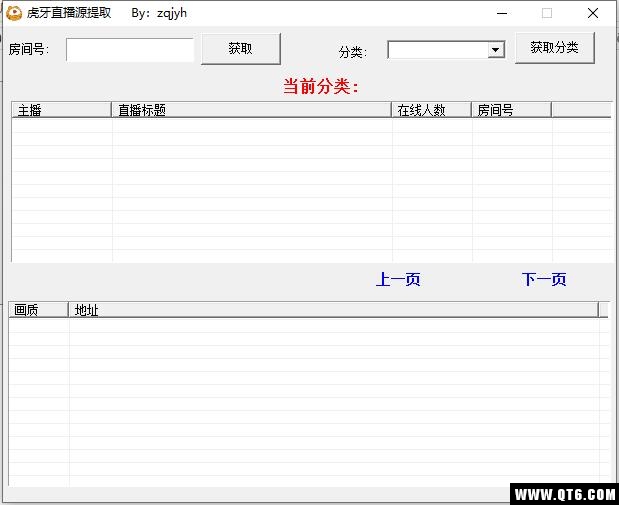This screenshot has width=619, height=505.
Task: Open the 分类 category combo box
Action: 446,50
